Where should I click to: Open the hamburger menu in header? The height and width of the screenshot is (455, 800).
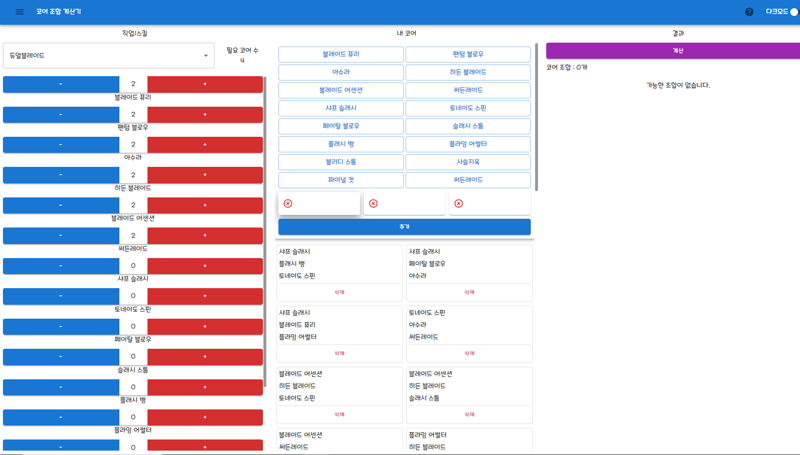coord(19,12)
